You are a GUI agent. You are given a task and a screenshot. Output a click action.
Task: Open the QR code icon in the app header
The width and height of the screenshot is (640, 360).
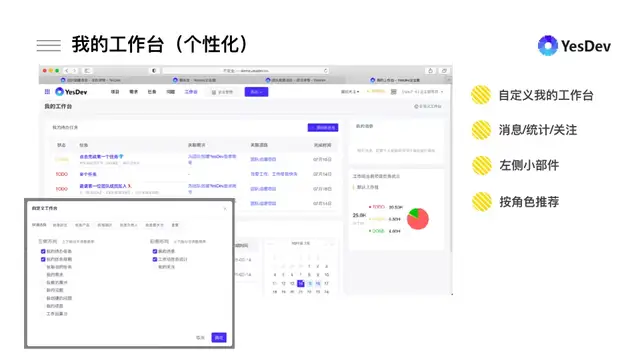coord(393,92)
